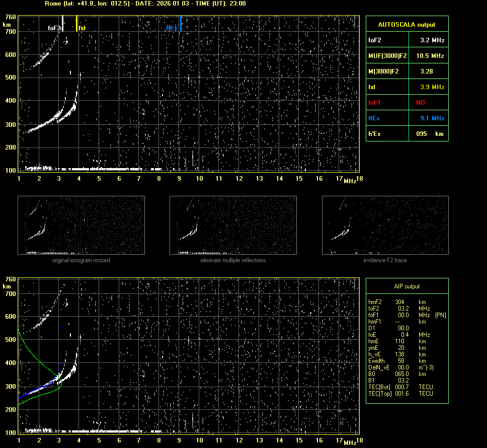487x448 pixels.
Task: Click the yellow fxI marker line
Action: click(76, 24)
